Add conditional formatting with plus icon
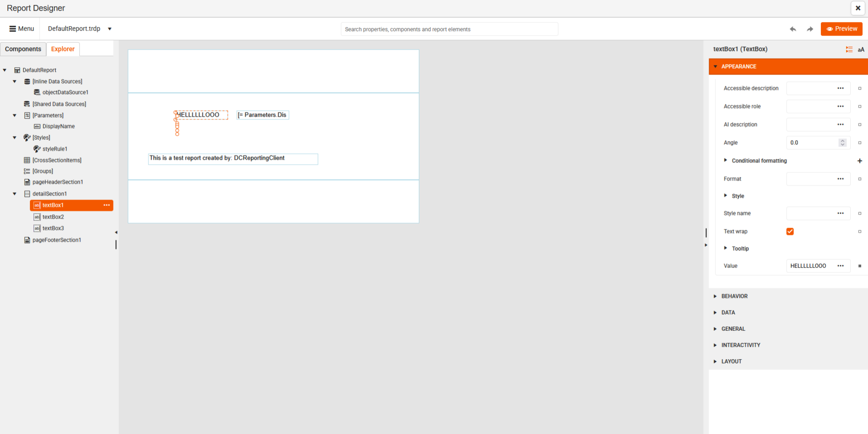Screen dimensions: 868x434 tap(860, 161)
